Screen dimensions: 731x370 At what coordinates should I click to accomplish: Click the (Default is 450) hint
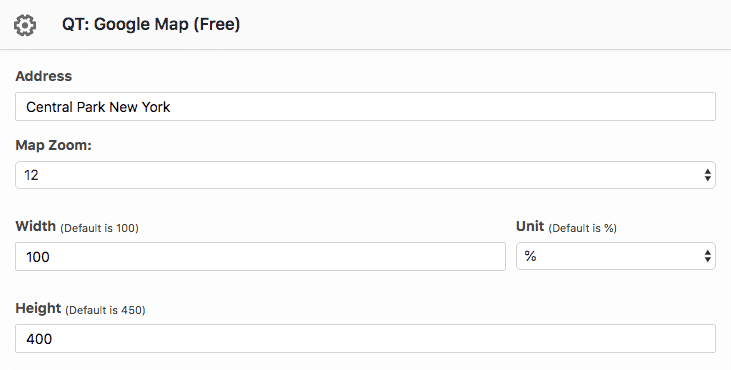pos(105,310)
